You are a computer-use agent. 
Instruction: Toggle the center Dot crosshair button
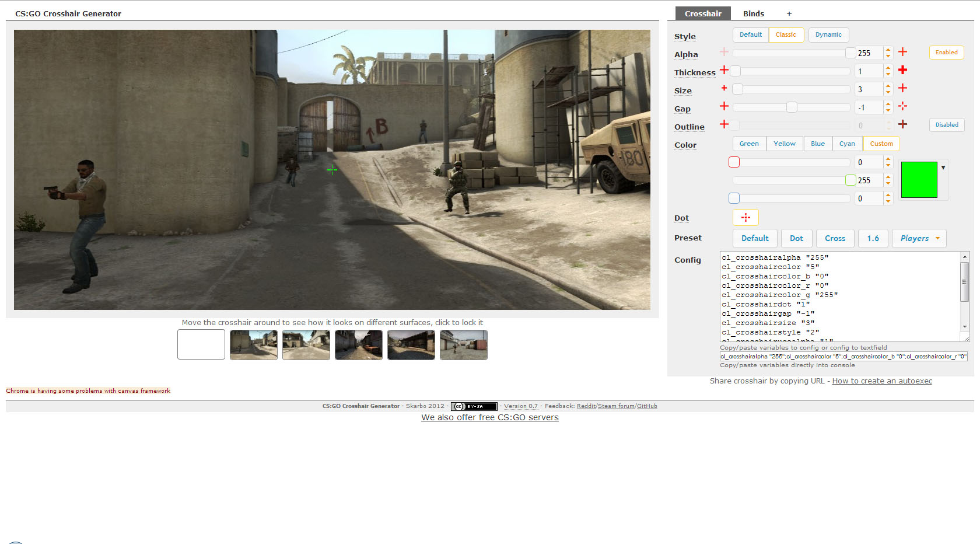(x=745, y=217)
